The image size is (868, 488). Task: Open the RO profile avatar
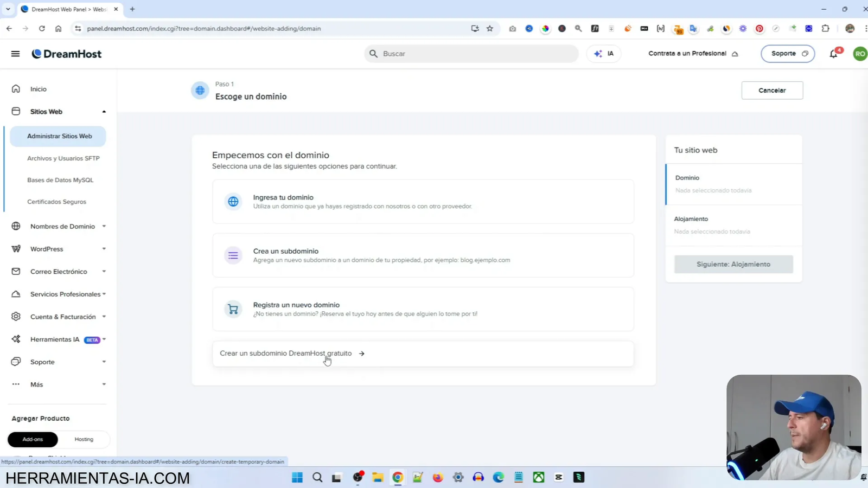[860, 53]
